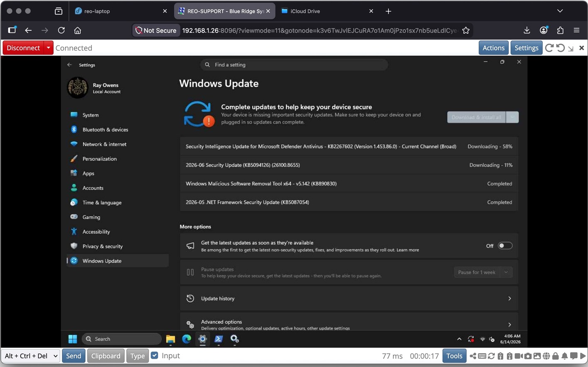The width and height of the screenshot is (588, 367).
Task: Open the chat bubble icon in bottom toolbar
Action: 573,356
